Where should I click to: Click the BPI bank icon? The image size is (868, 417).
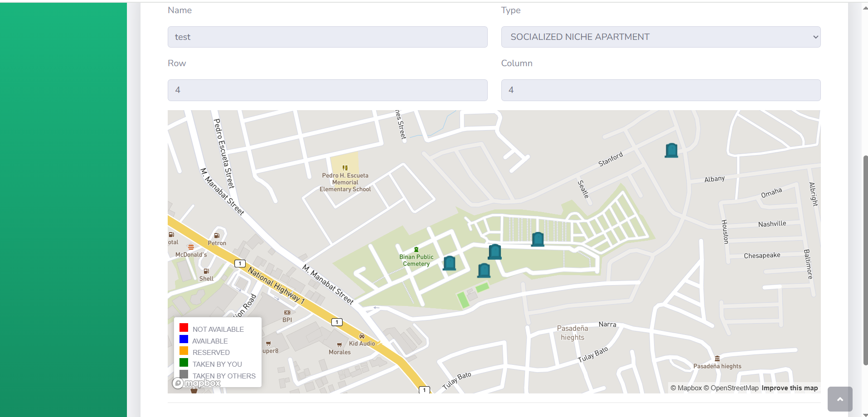pos(287,312)
